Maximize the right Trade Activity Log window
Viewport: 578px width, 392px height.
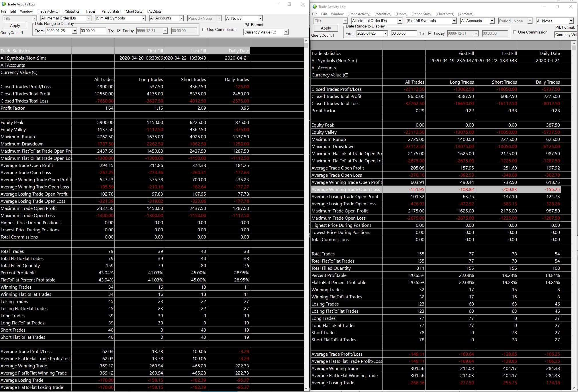[x=557, y=7]
